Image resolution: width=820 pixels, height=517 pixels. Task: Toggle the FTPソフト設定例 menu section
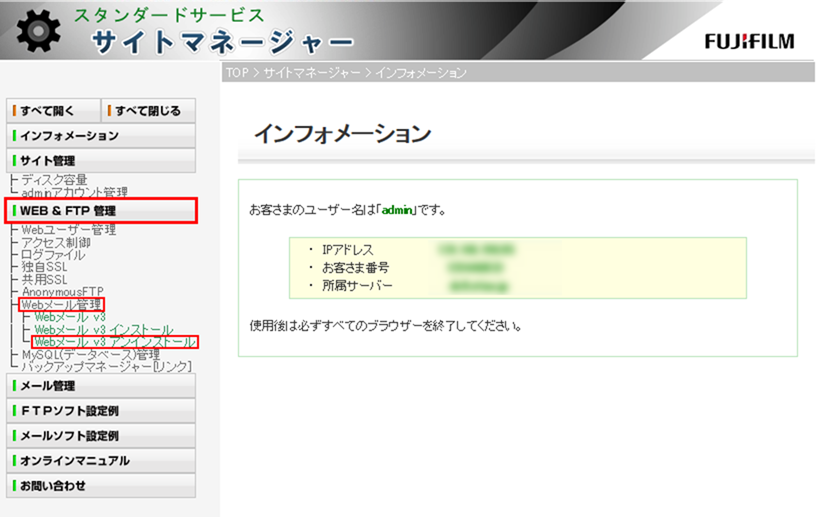pos(101,411)
